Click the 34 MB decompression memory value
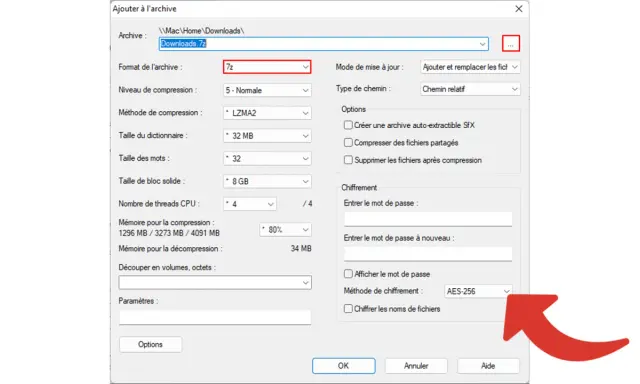640x384 pixels. point(301,249)
